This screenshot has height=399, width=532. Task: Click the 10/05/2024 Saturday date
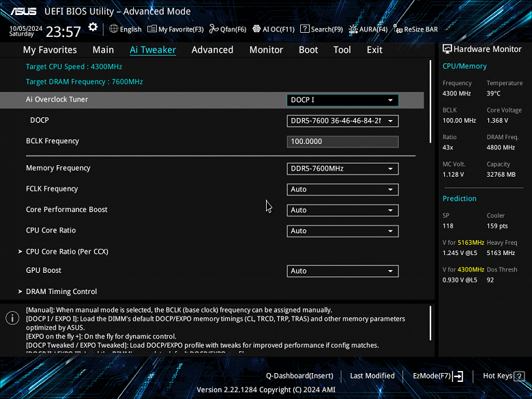click(25, 31)
